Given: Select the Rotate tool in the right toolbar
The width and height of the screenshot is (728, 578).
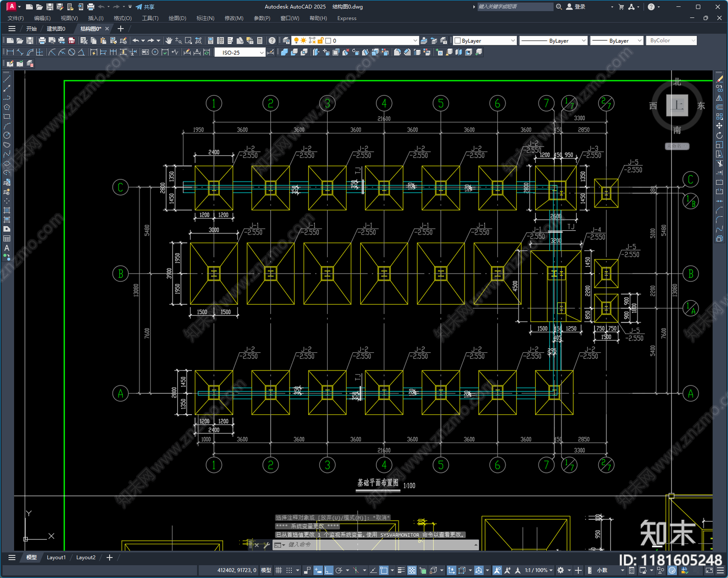Looking at the screenshot, I should [719, 135].
